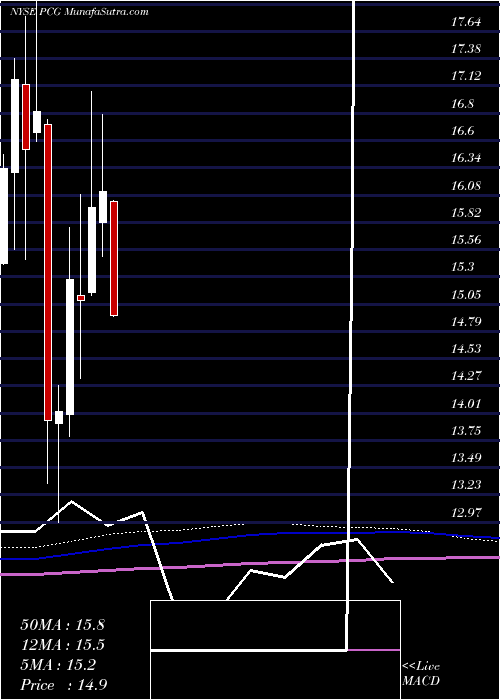
Task: Click the 12MA : 15.5 readout
Action: click(62, 645)
